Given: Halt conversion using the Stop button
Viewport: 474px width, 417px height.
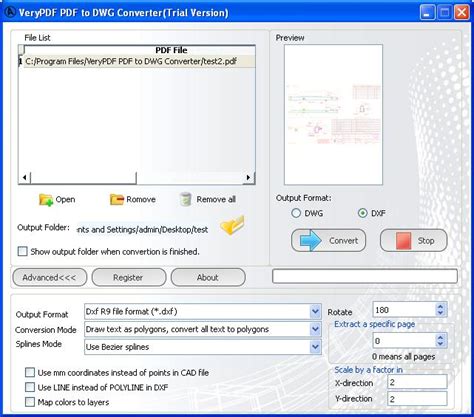Looking at the screenshot, I should (x=413, y=240).
